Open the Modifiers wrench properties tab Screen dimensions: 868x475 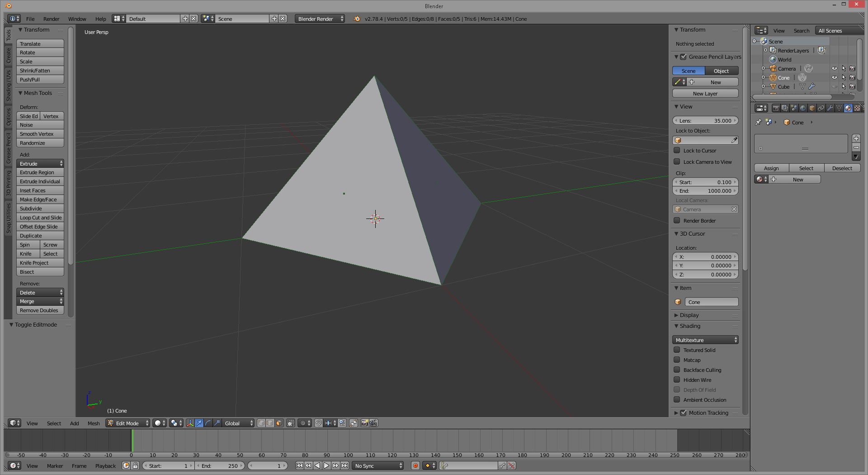[830, 108]
